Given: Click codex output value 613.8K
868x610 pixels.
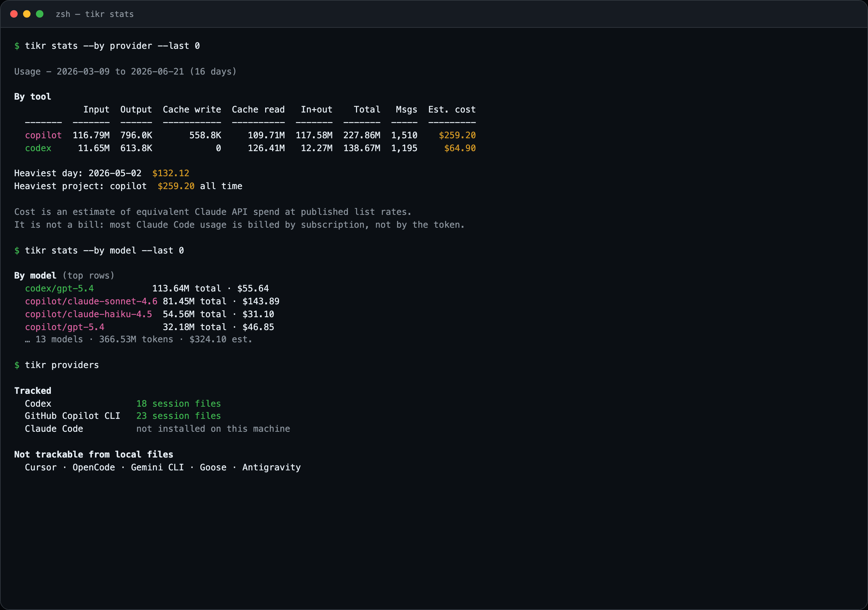Looking at the screenshot, I should [x=136, y=148].
